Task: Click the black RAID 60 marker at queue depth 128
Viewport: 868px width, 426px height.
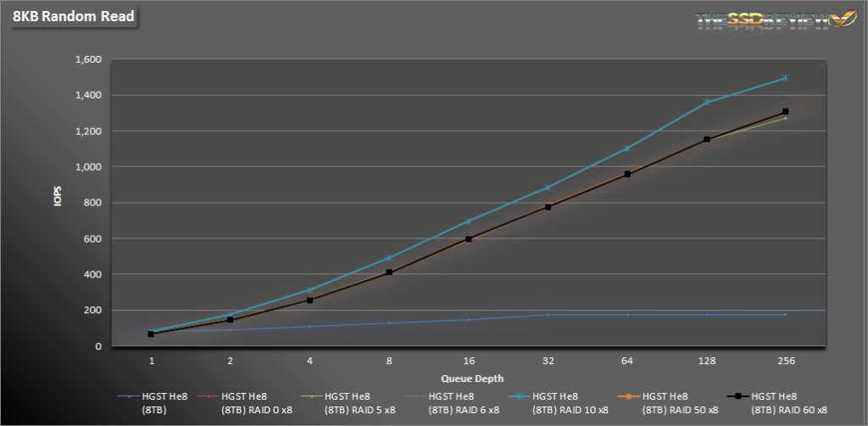Action: (x=707, y=140)
